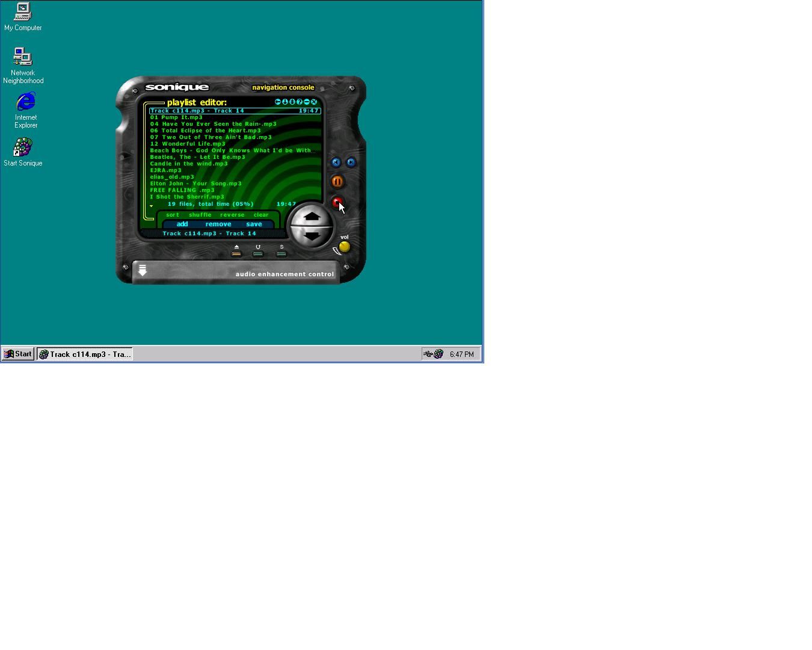Stop playback with the red stop button
812x650 pixels.
pyautogui.click(x=338, y=203)
